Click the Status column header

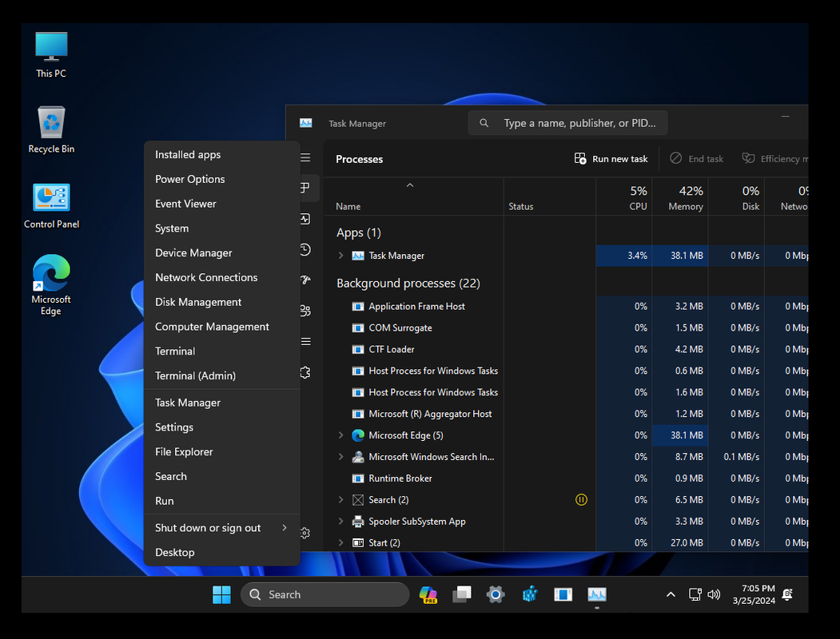click(x=550, y=197)
